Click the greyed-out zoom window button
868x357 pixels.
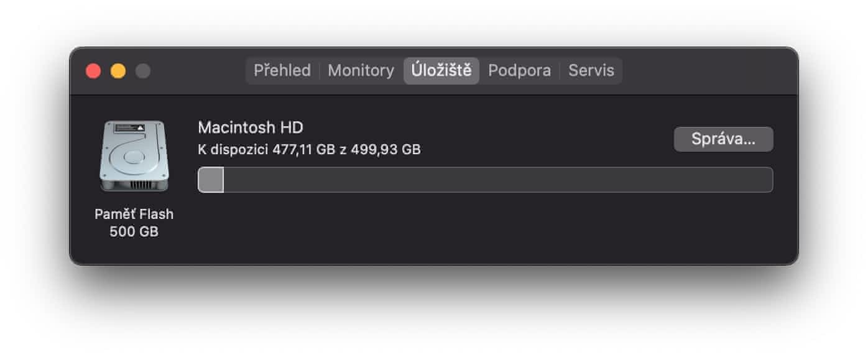coord(143,71)
